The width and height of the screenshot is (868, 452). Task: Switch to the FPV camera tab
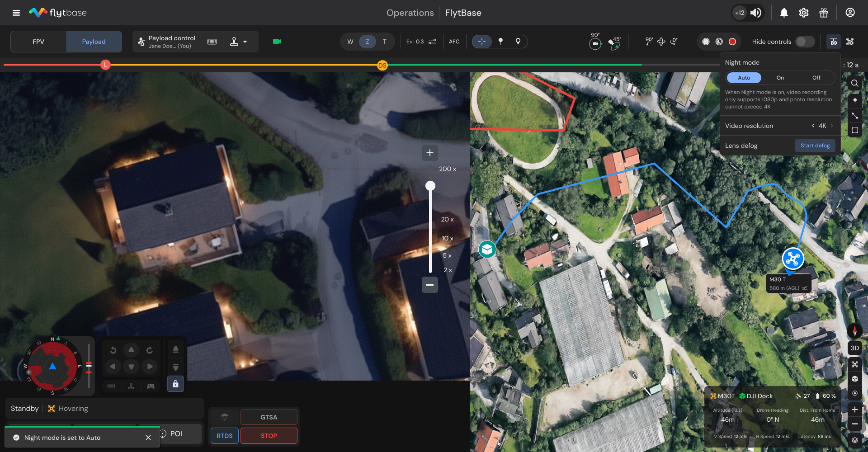point(38,42)
